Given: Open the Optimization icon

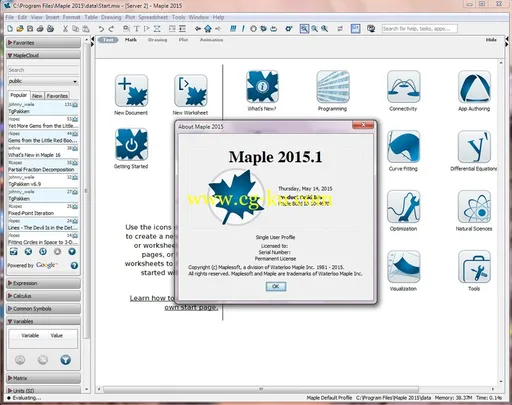Looking at the screenshot, I should (403, 207).
